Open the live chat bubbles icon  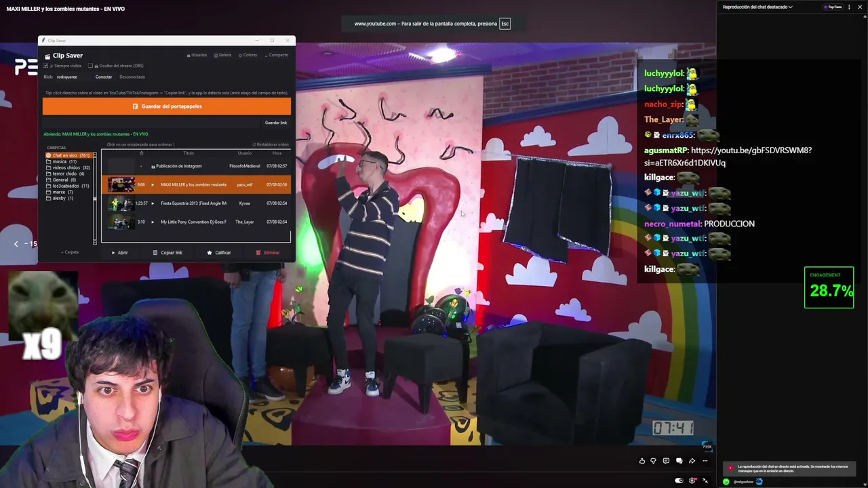[679, 461]
